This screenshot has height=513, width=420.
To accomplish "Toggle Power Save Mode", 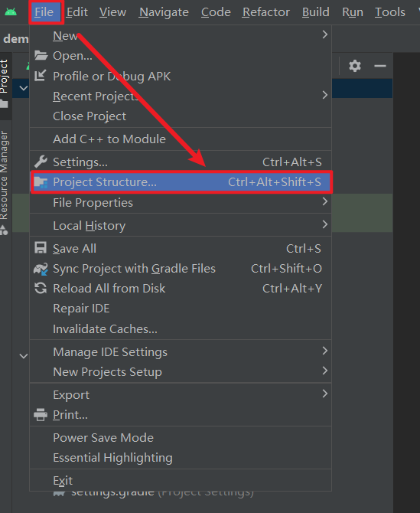I will tap(181, 437).
